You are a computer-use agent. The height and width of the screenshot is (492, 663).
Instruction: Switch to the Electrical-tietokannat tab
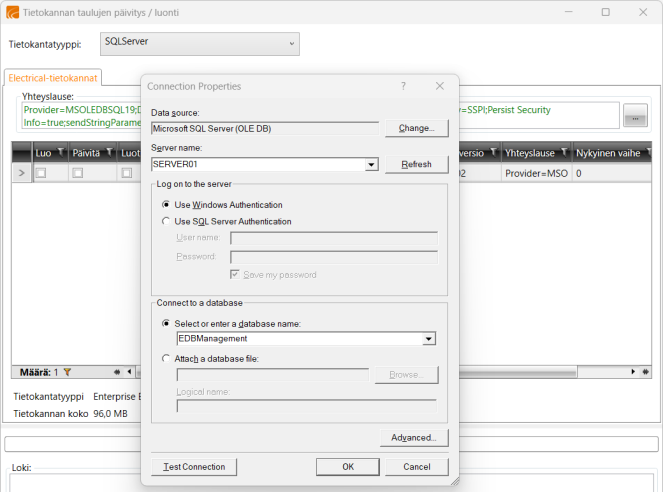(x=53, y=78)
